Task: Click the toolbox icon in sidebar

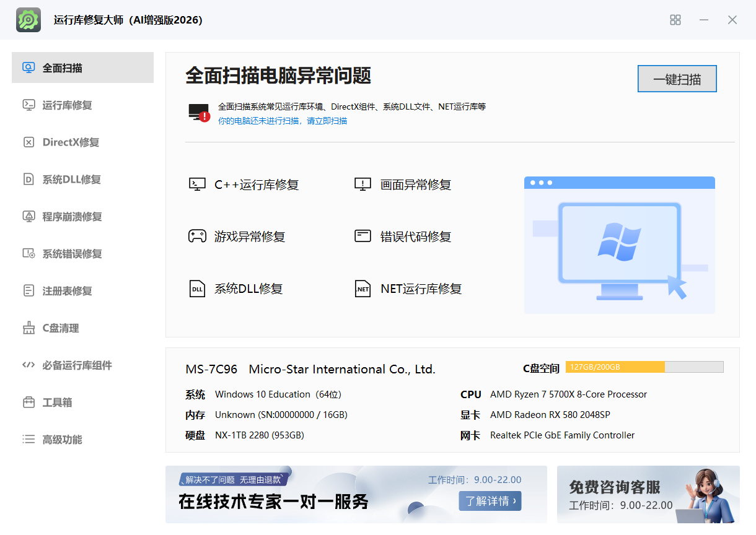Action: click(29, 402)
